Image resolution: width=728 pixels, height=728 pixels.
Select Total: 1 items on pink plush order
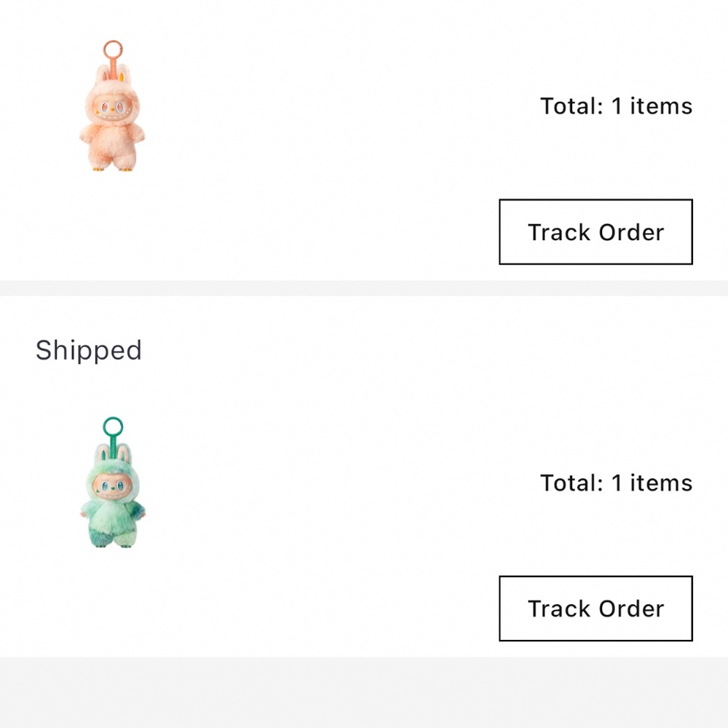pyautogui.click(x=616, y=106)
